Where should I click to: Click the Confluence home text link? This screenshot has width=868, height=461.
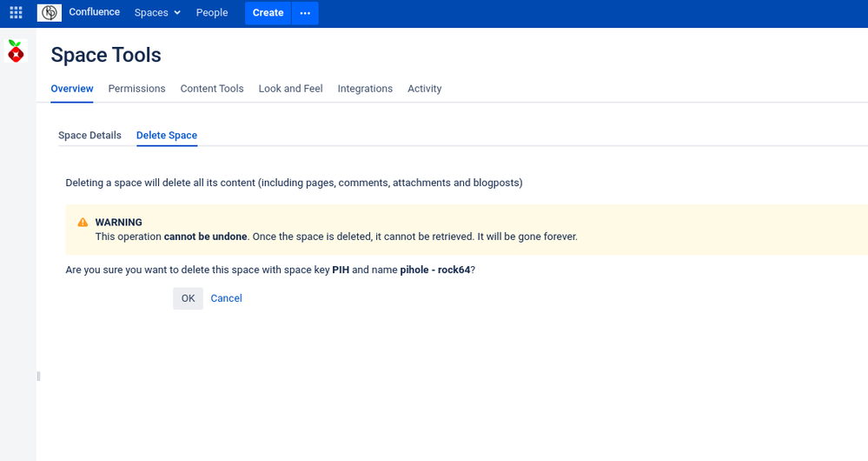(x=94, y=11)
